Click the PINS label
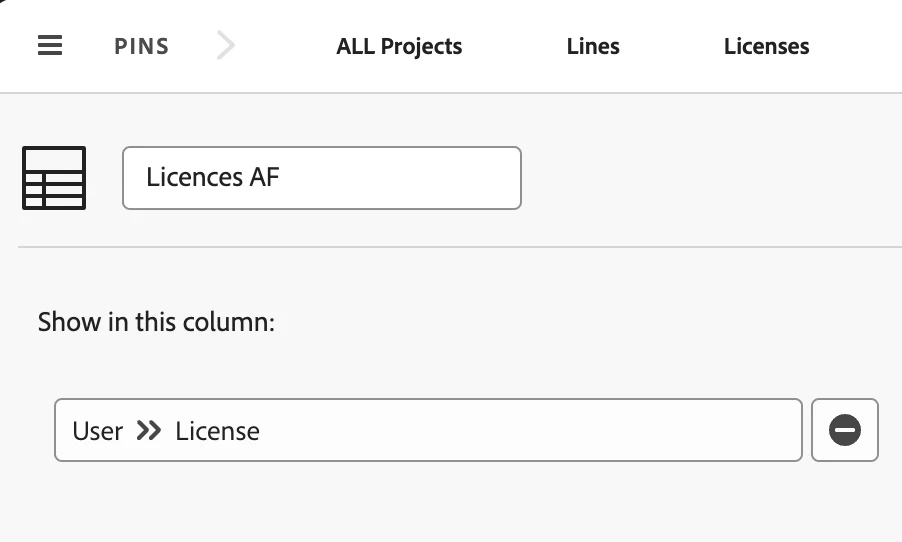The image size is (902, 542). coord(141,46)
